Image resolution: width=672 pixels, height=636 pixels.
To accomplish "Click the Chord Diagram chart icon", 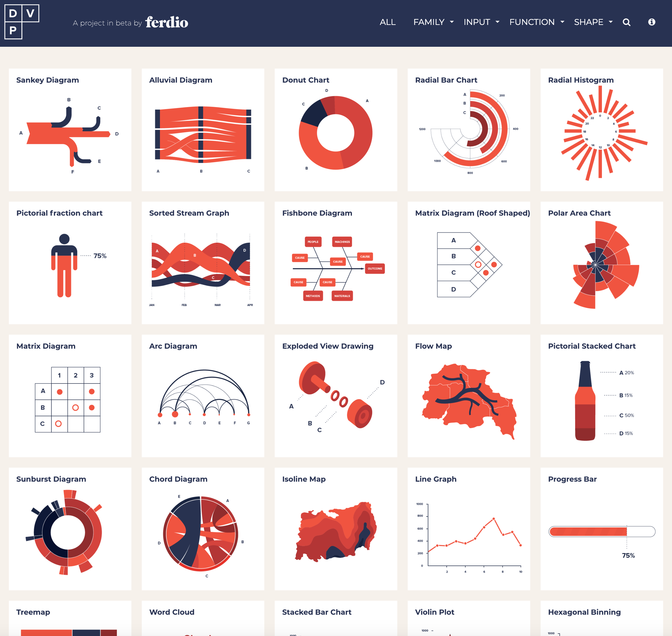I will click(x=202, y=532).
